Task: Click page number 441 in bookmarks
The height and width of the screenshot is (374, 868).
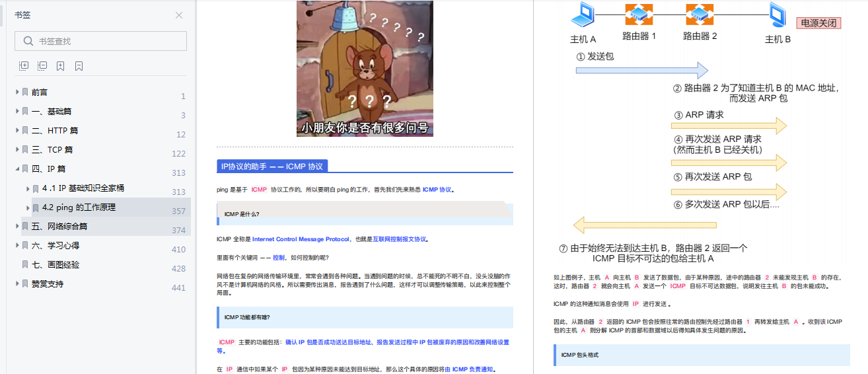Action: (x=178, y=288)
